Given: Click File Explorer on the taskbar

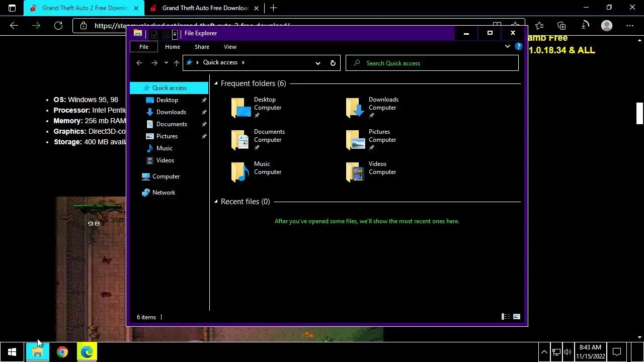Looking at the screenshot, I should [x=38, y=352].
